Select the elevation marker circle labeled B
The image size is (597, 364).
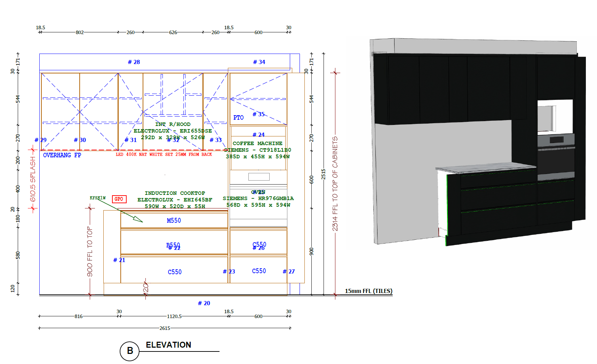click(x=130, y=351)
